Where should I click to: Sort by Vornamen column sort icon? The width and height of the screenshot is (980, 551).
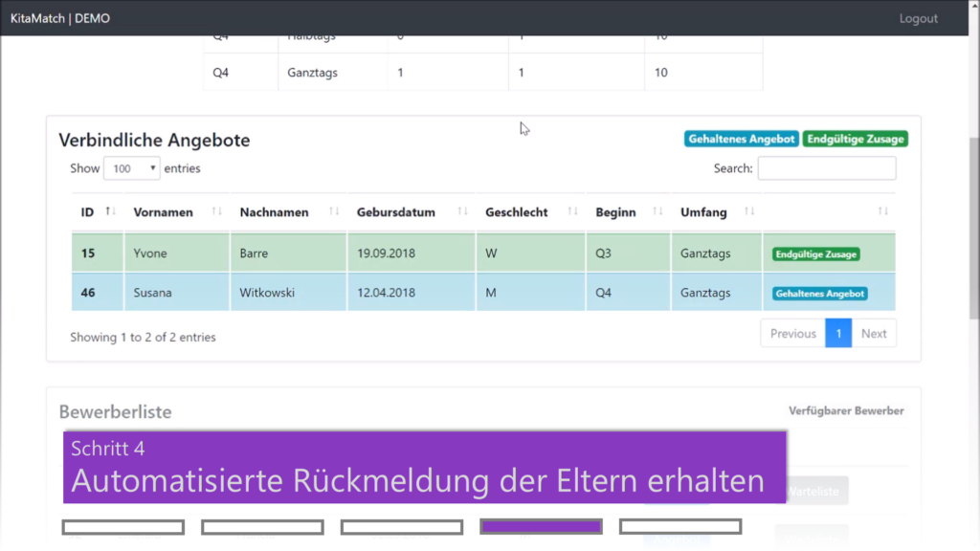click(216, 211)
